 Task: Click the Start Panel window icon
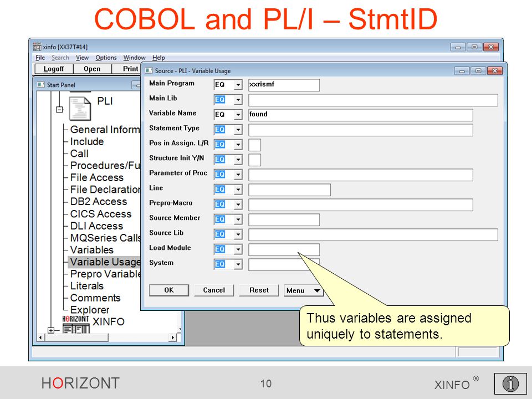[x=40, y=84]
